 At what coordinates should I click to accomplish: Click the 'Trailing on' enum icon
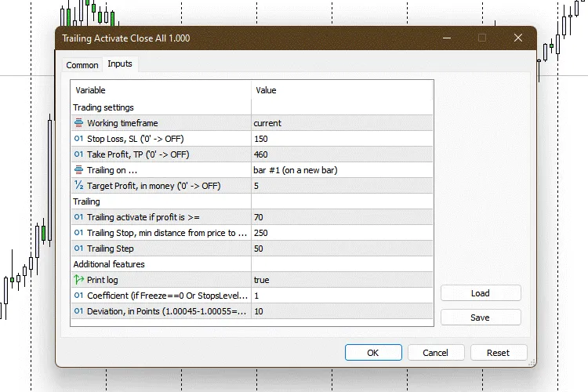point(78,170)
